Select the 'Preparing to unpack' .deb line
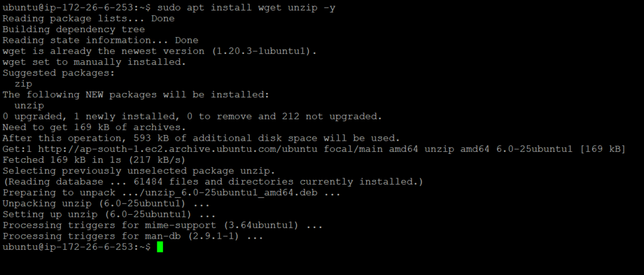Image resolution: width=644 pixels, height=275 pixels. (172, 193)
